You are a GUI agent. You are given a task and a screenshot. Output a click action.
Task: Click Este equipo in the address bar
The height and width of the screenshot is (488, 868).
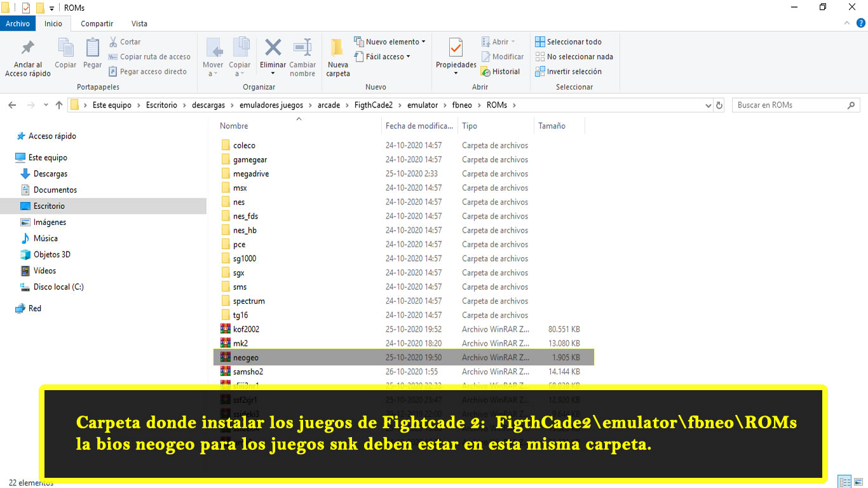click(112, 105)
